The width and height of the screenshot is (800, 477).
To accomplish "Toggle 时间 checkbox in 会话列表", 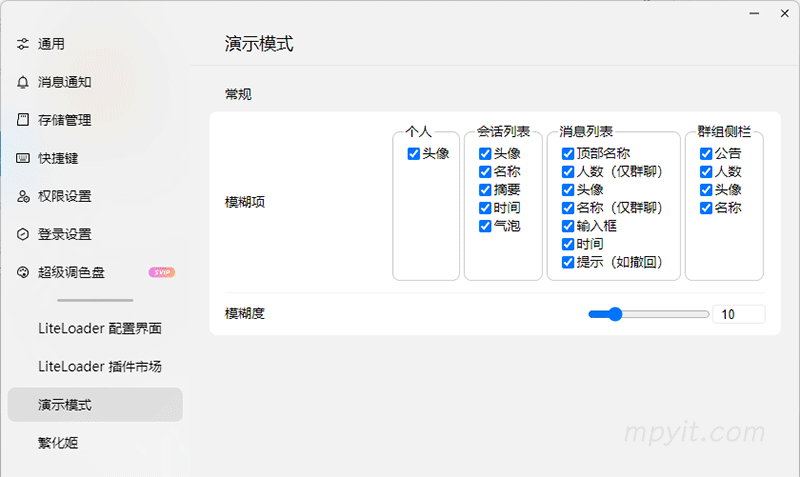I will coord(485,208).
